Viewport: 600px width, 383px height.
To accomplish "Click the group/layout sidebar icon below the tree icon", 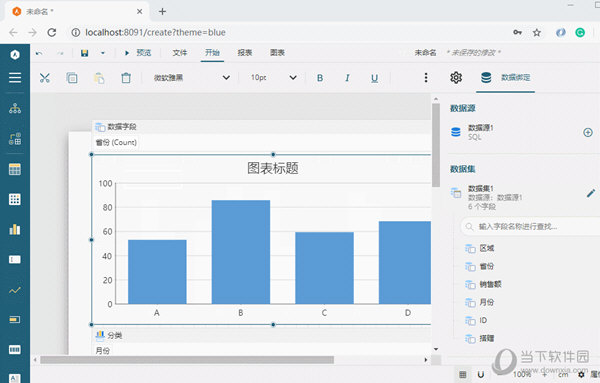I will pyautogui.click(x=15, y=139).
